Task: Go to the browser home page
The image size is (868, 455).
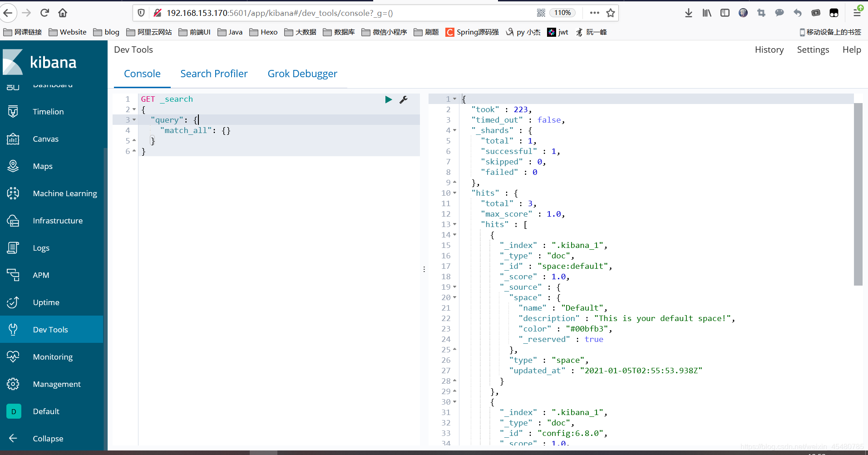Action: click(63, 13)
